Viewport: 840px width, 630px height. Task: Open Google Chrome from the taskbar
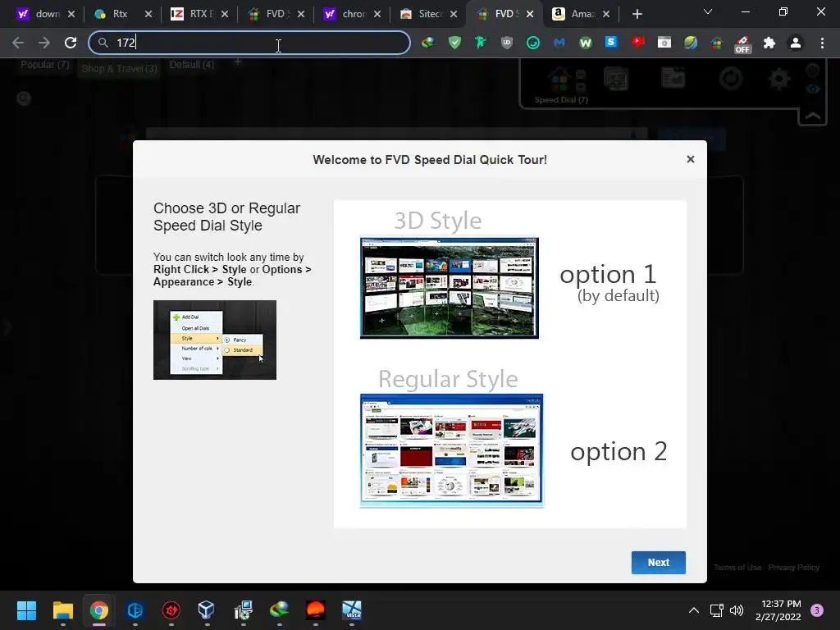[98, 610]
